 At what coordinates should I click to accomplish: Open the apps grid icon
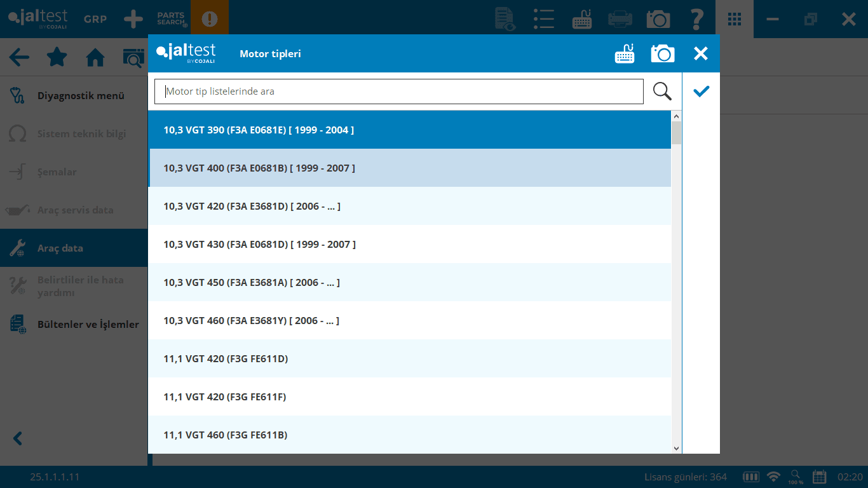[x=735, y=19]
